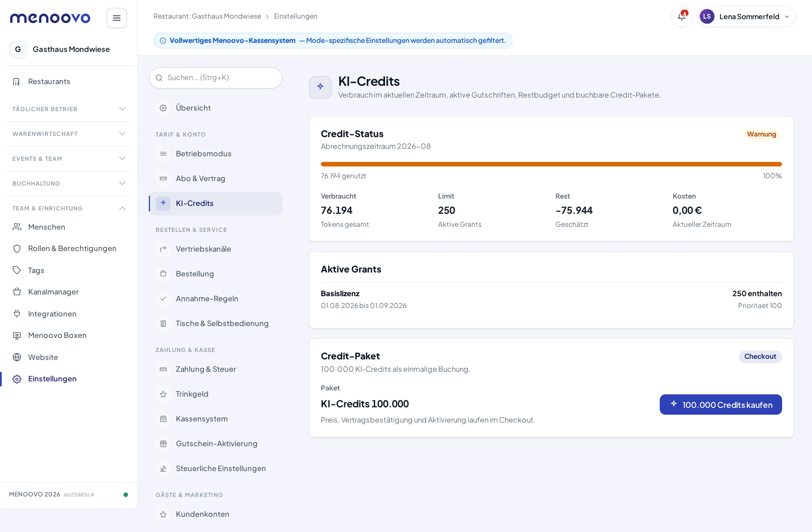This screenshot has width=812, height=532.
Task: Click the Betriebsmodus lines icon
Action: [163, 153]
